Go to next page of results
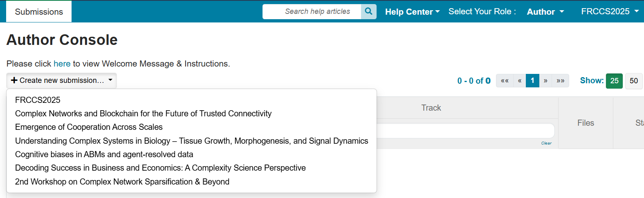Image resolution: width=644 pixels, height=198 pixels. (545, 81)
